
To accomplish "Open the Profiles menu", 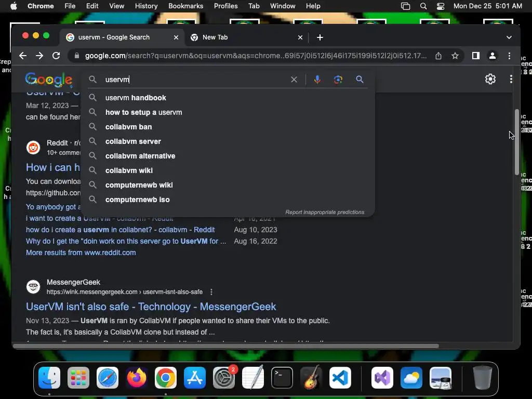I will coord(225,6).
